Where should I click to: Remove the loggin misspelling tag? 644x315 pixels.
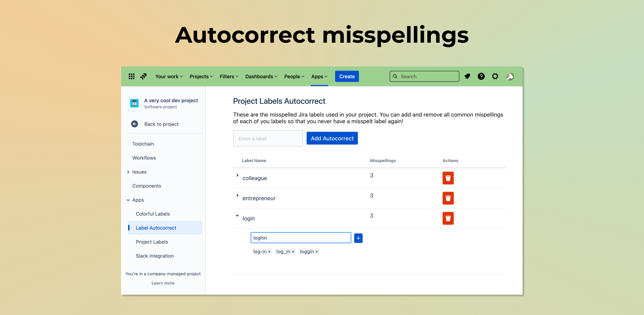(317, 252)
